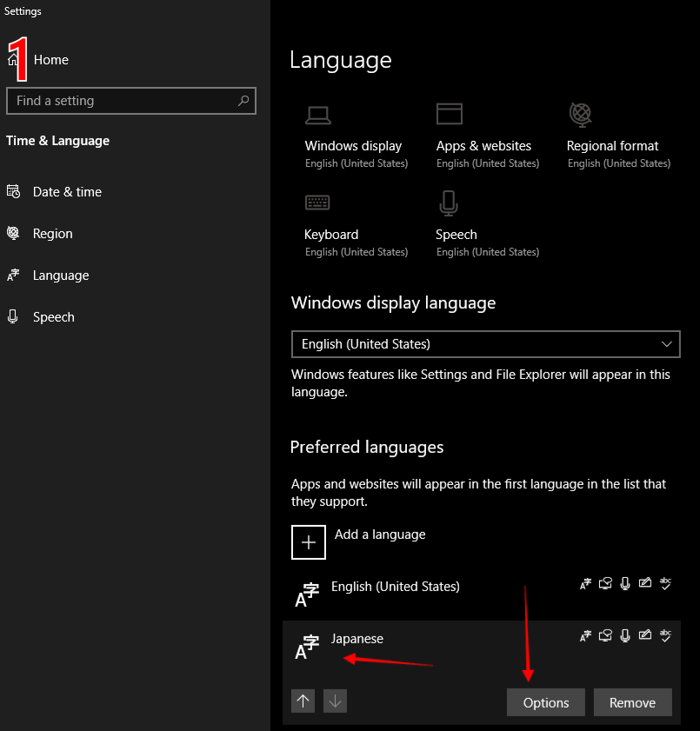Select Language in the sidebar
The width and height of the screenshot is (700, 731).
61,276
